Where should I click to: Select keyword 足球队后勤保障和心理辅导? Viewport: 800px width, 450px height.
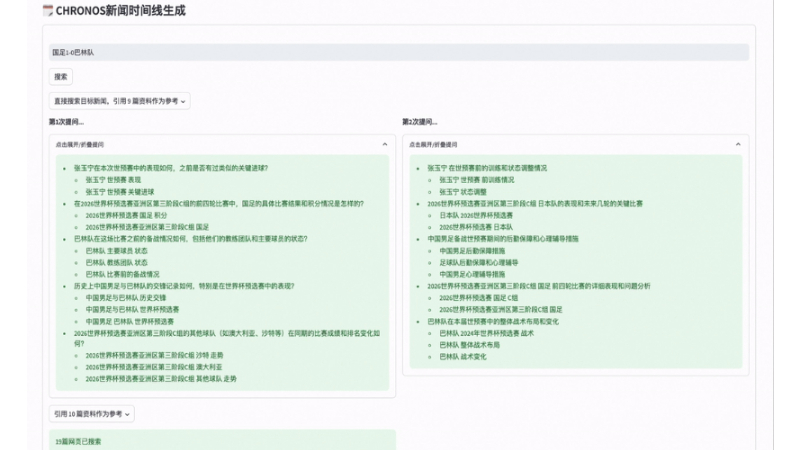click(479, 262)
